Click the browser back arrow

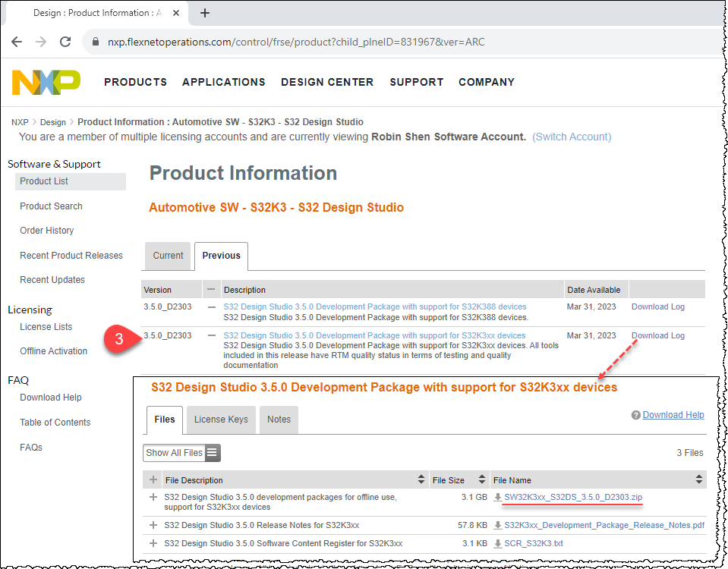pos(17,42)
